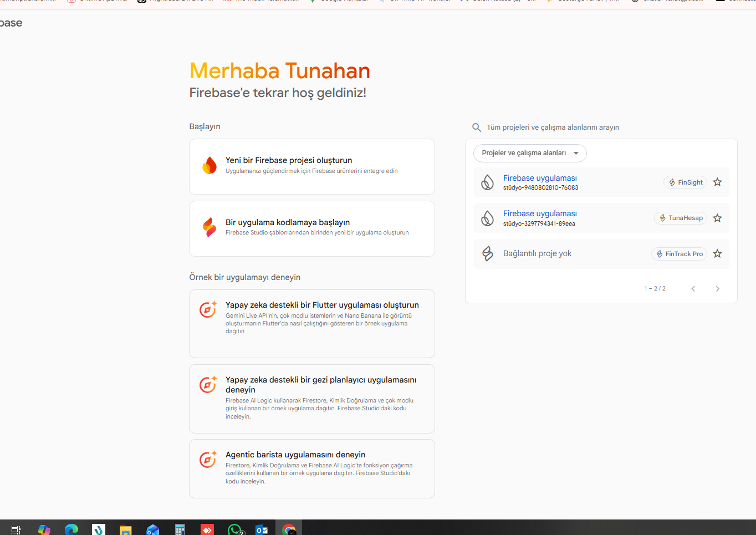This screenshot has width=756, height=535.
Task: Open the FinTrack Pro studio chip
Action: [x=679, y=254]
